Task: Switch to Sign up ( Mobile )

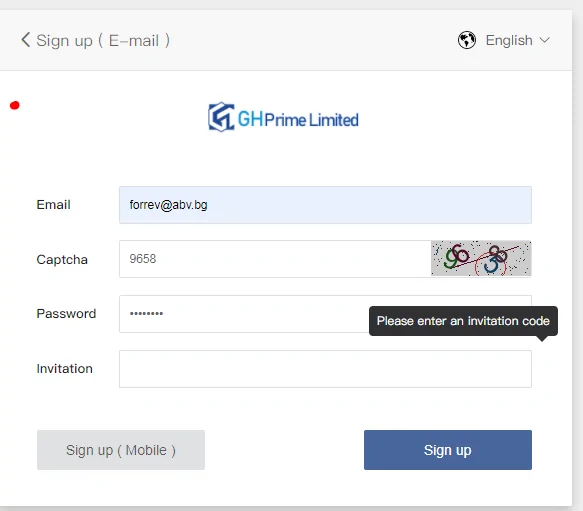Action: 121,450
